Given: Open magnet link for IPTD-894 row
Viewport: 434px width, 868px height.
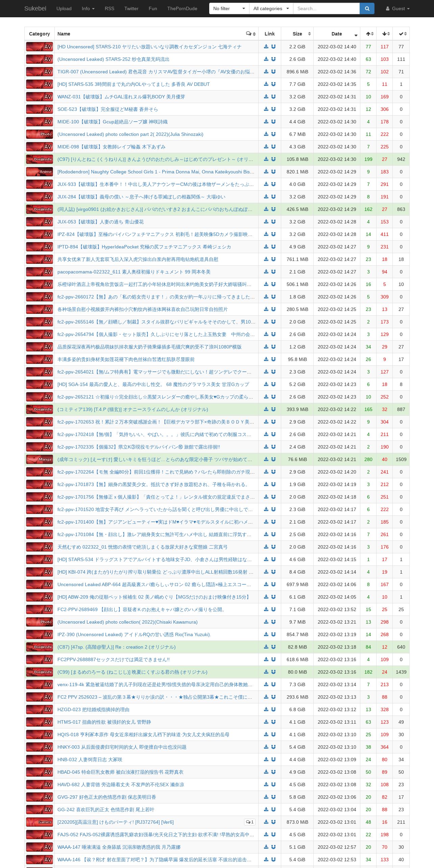Looking at the screenshot, I should pos(273,247).
